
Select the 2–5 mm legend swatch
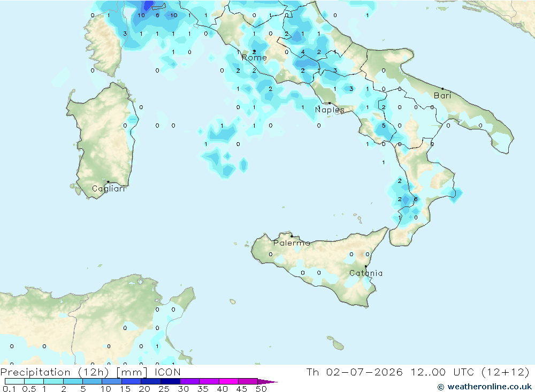click(x=73, y=381)
